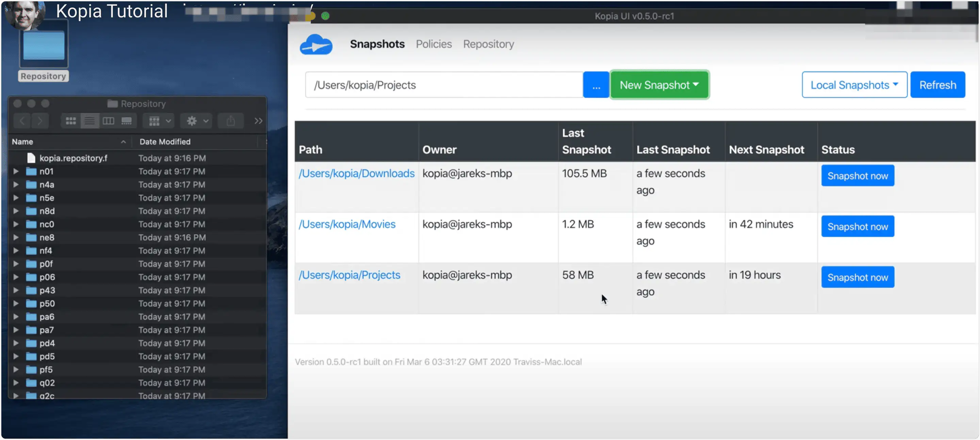Image resolution: width=980 pixels, height=440 pixels.
Task: Select the pa7 folder row
Action: coord(137,330)
